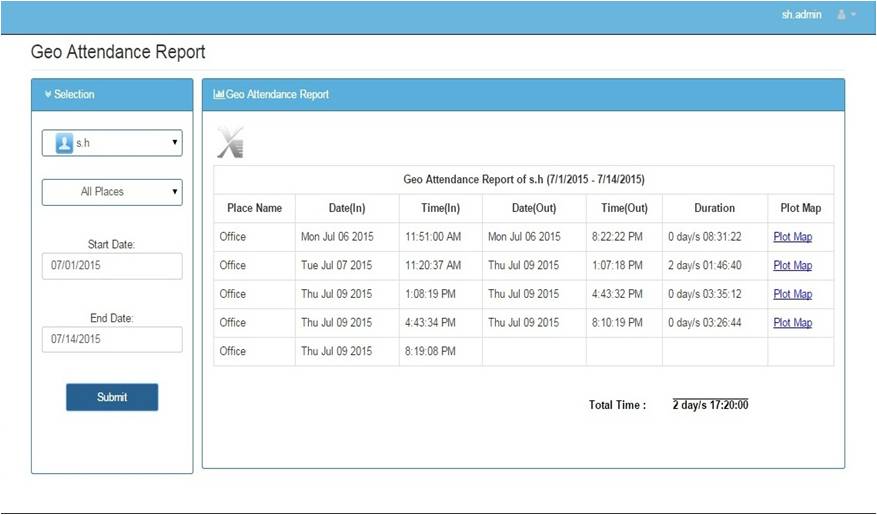Viewport: 877px width, 515px height.
Task: Open the s.h user dropdown
Action: point(112,143)
